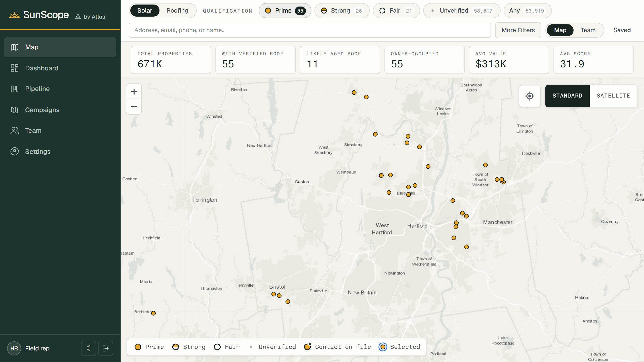Switch to Roofing mode
644x362 pixels.
(177, 11)
